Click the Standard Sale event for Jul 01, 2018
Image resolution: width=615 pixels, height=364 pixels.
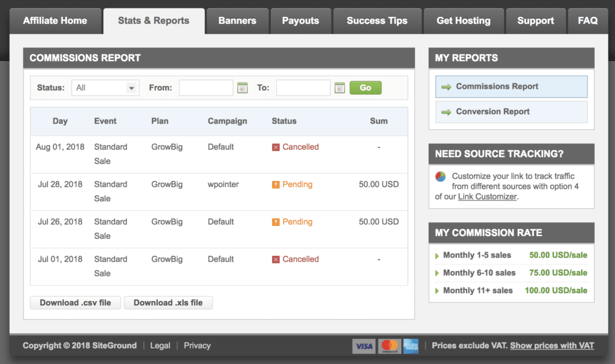(x=111, y=266)
